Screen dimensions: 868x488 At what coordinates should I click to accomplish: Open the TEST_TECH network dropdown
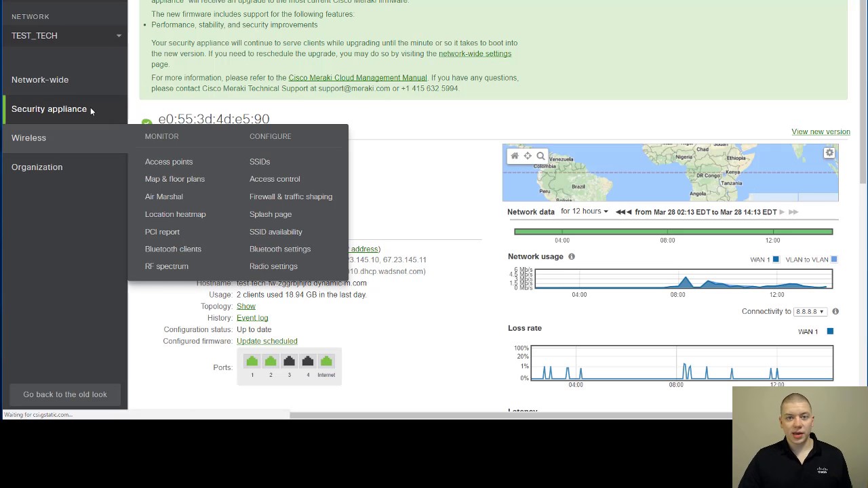click(65, 35)
